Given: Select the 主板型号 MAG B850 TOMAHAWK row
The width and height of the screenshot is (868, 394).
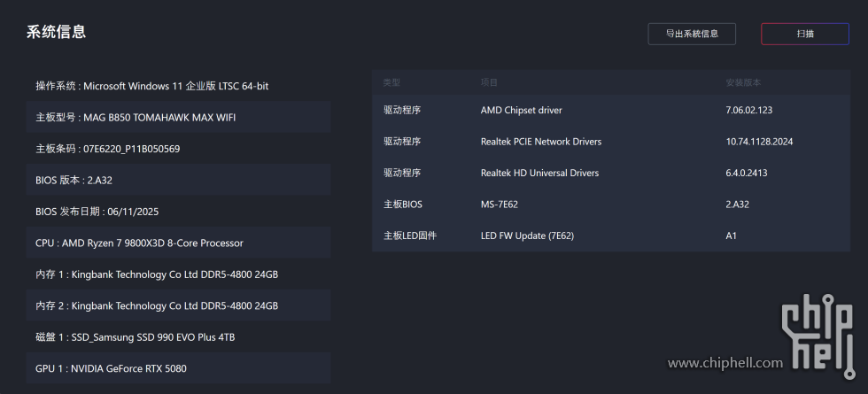Looking at the screenshot, I should coord(178,117).
